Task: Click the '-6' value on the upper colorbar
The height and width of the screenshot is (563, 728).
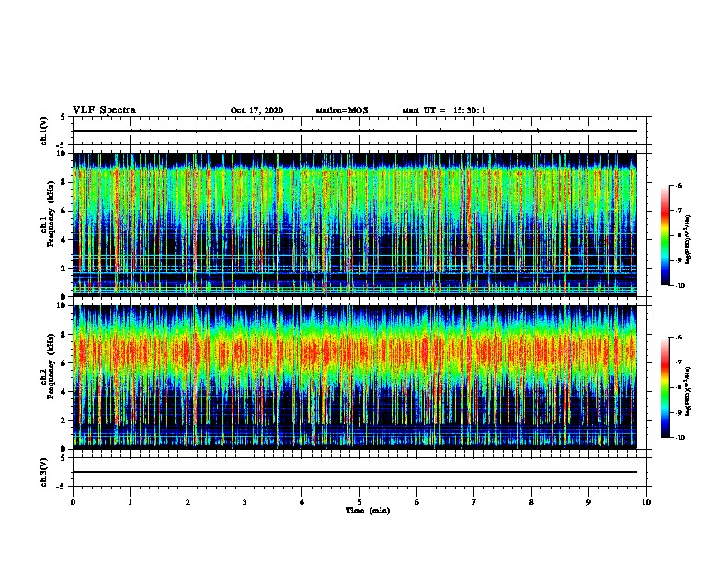Action: tap(678, 185)
